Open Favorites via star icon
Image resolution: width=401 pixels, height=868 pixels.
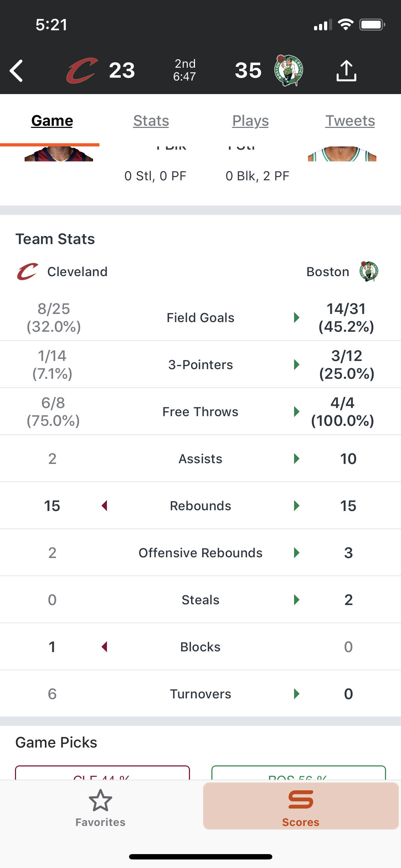click(101, 800)
